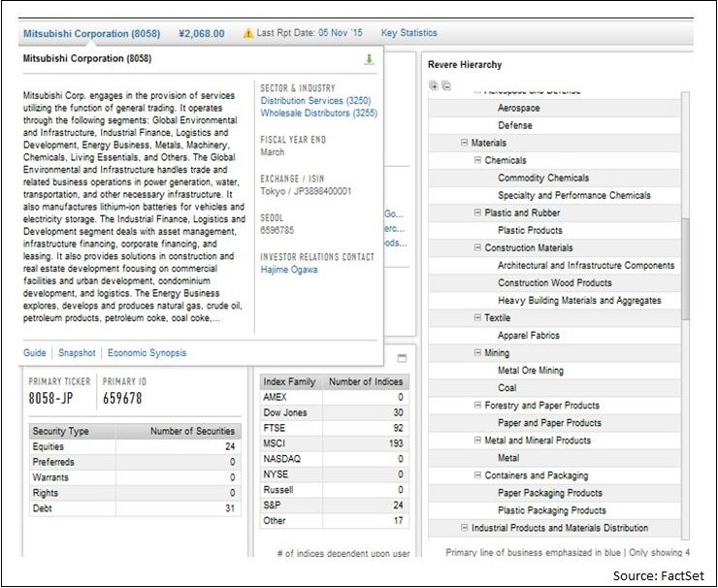Click the 8058-JP primary ticker value
The width and height of the screenshot is (718, 588).
tap(50, 398)
